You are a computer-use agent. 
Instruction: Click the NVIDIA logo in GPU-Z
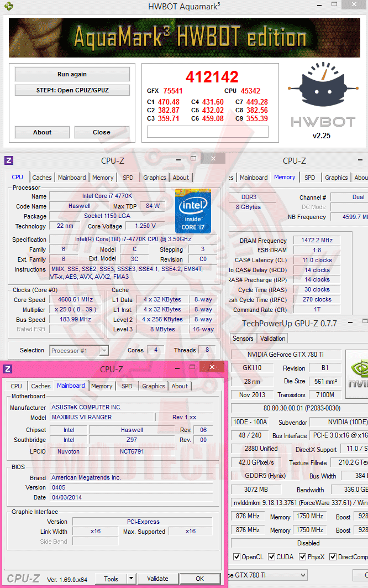(x=356, y=373)
